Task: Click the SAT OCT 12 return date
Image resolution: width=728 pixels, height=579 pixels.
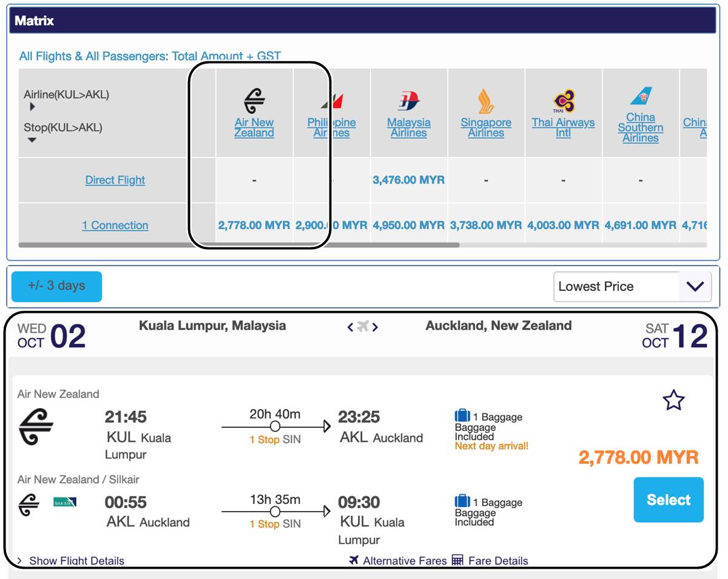Action: tap(675, 336)
